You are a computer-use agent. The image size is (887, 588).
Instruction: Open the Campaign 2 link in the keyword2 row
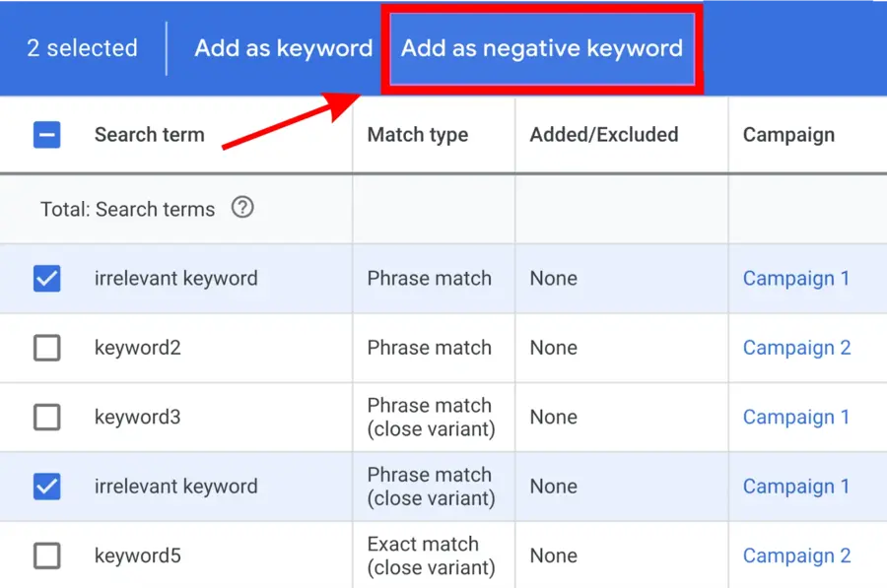(796, 348)
